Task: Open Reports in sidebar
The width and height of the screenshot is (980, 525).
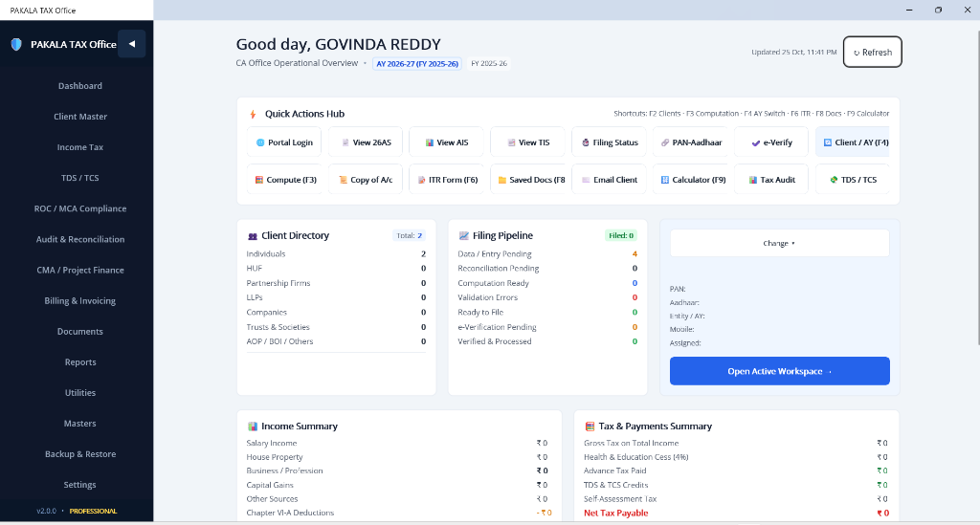Action: [80, 362]
